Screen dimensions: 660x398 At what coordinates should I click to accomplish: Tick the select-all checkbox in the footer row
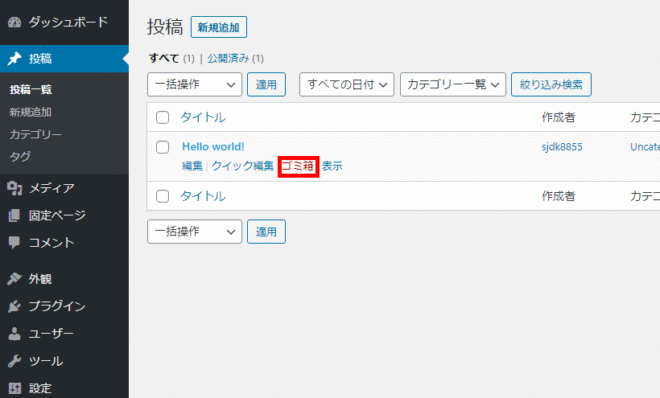162,196
